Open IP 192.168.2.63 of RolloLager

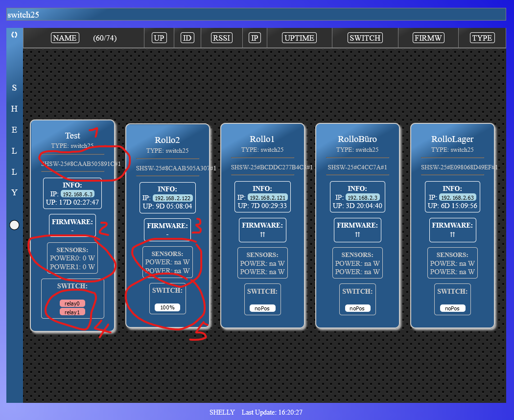457,197
